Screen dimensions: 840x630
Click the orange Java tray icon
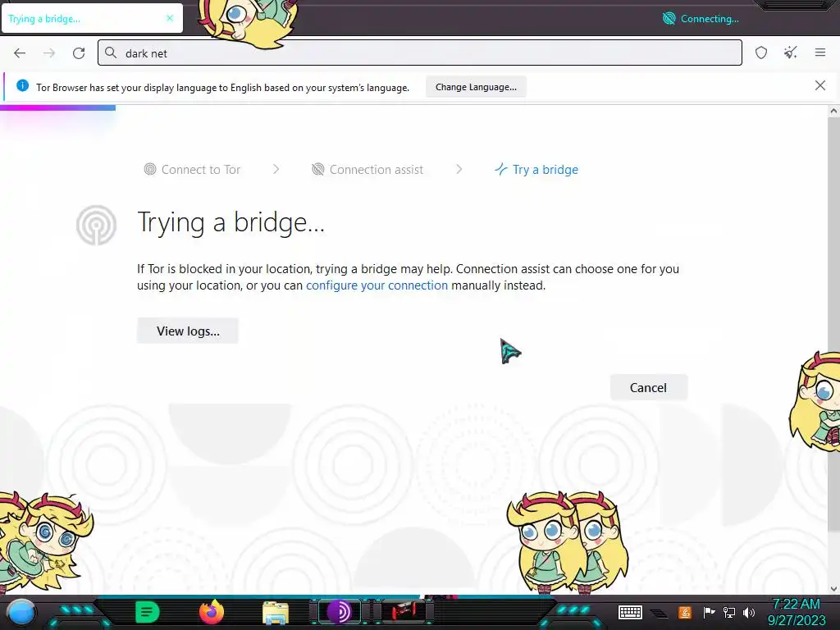tap(685, 612)
